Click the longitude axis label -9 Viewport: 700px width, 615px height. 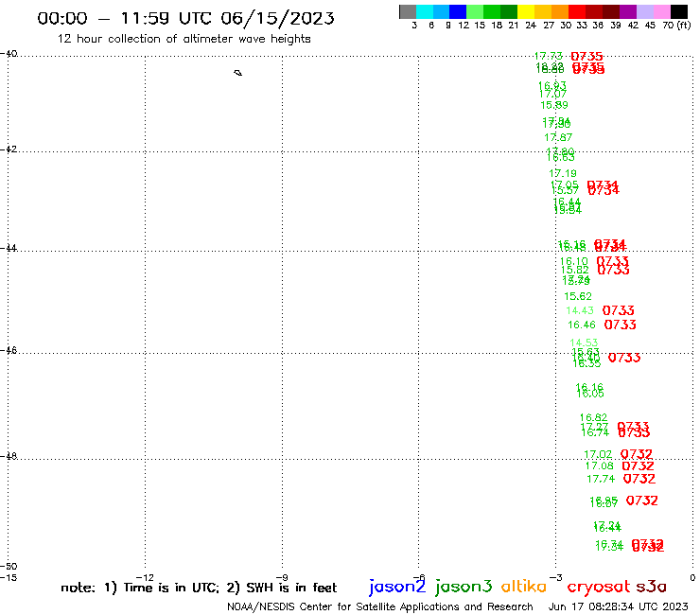[282, 577]
